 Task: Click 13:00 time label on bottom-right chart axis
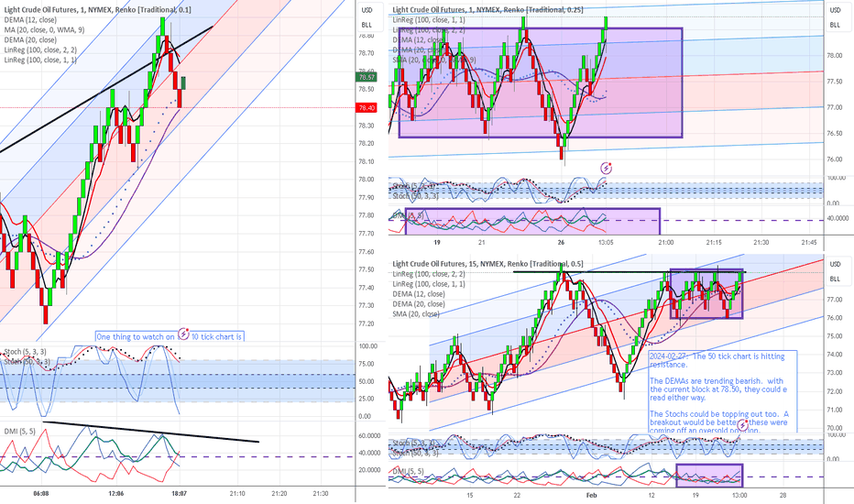pos(739,495)
